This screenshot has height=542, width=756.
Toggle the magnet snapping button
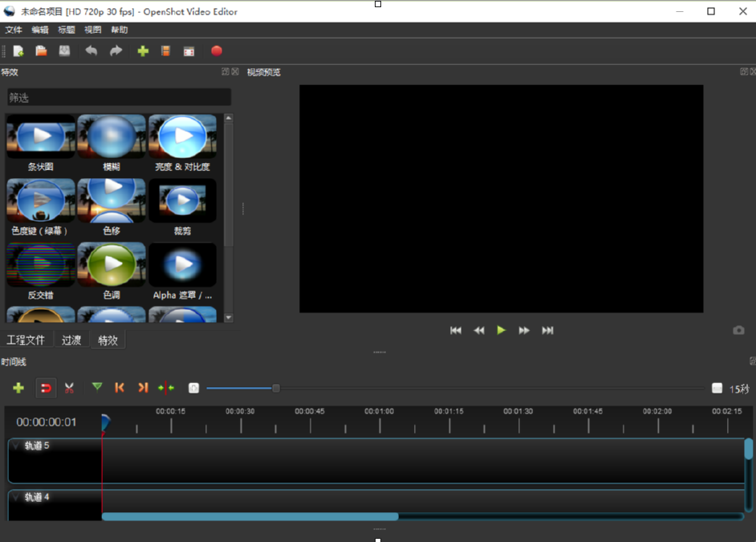46,388
